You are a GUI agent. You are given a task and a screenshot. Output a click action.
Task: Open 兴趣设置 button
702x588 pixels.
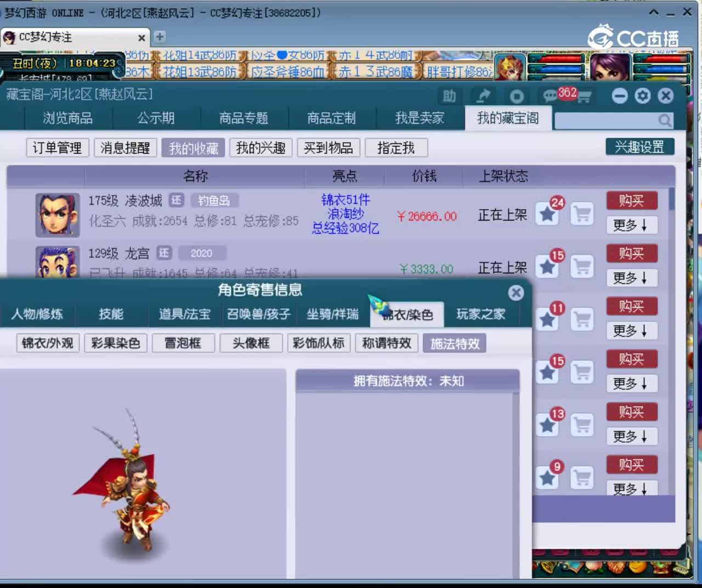pyautogui.click(x=639, y=146)
